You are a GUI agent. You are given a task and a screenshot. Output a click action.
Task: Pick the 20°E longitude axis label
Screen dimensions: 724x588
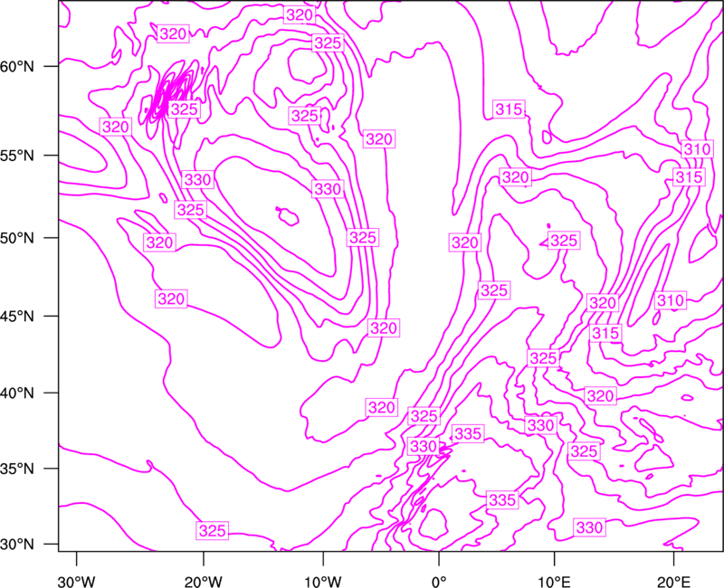[x=673, y=581]
